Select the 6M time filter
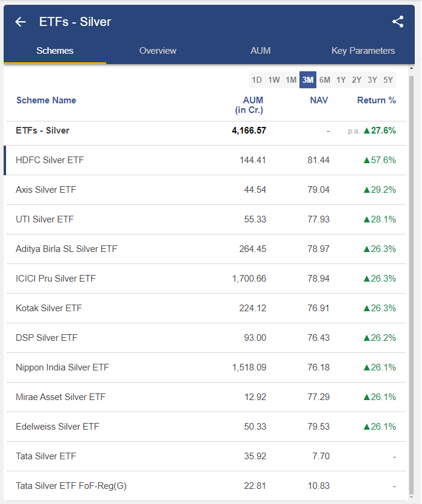Viewport: 422px width, 504px height. (325, 79)
